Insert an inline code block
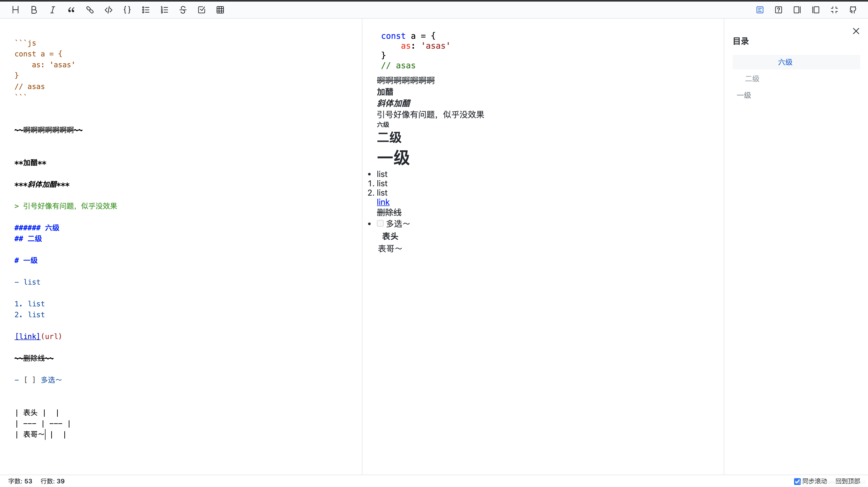 click(109, 10)
